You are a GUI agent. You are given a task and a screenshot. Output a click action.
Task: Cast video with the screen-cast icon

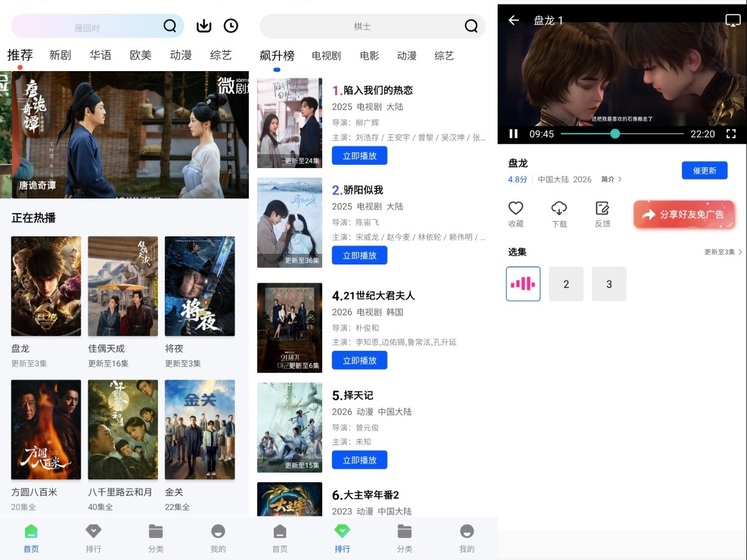(733, 20)
